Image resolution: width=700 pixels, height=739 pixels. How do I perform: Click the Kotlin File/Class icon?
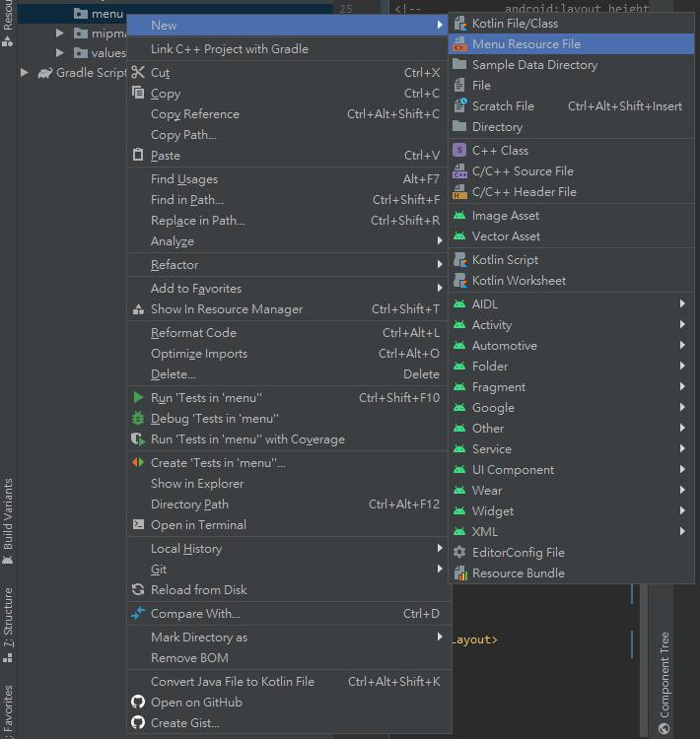[459, 24]
